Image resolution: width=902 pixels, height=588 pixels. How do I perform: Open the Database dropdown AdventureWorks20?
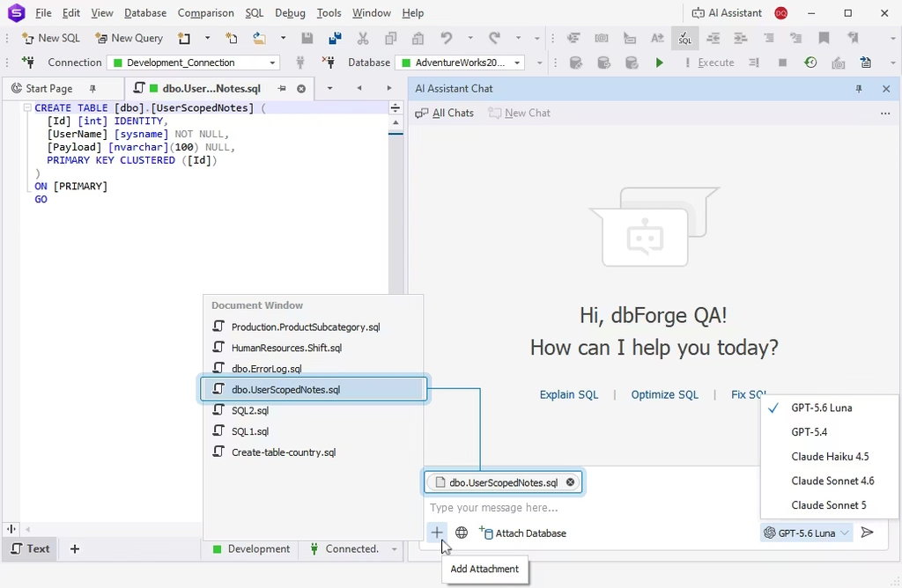[460, 62]
